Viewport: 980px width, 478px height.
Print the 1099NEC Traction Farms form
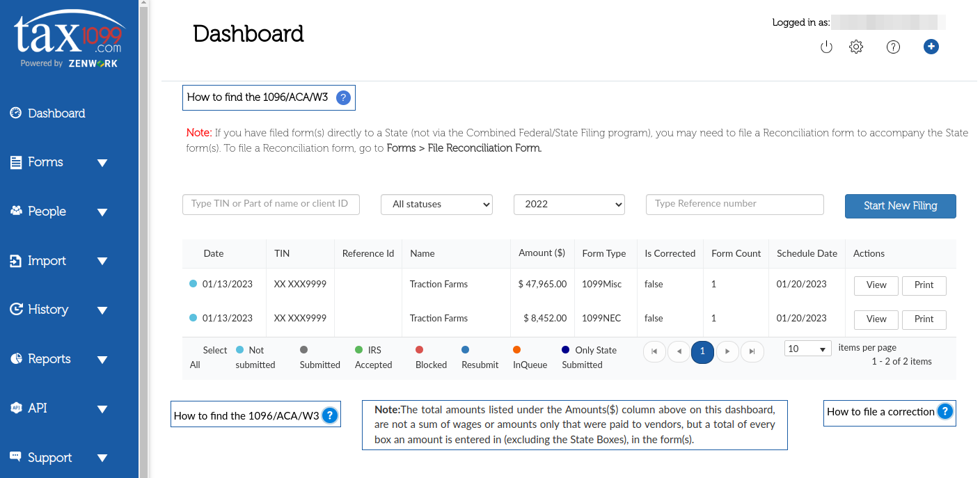pyautogui.click(x=924, y=319)
